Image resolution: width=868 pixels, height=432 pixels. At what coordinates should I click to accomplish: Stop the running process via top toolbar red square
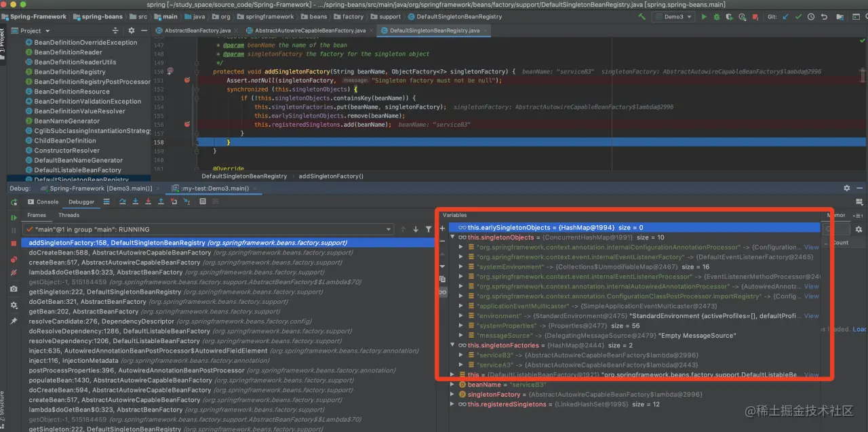pos(757,16)
